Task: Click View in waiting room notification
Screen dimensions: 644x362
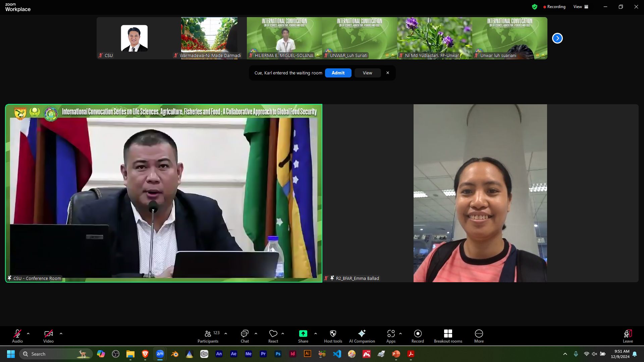Action: (367, 73)
